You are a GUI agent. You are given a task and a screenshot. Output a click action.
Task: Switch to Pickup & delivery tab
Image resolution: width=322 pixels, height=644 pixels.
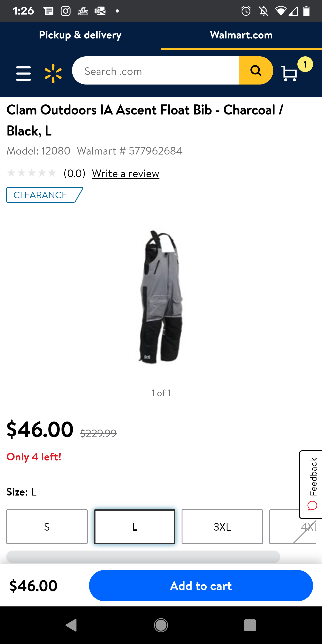click(x=80, y=35)
